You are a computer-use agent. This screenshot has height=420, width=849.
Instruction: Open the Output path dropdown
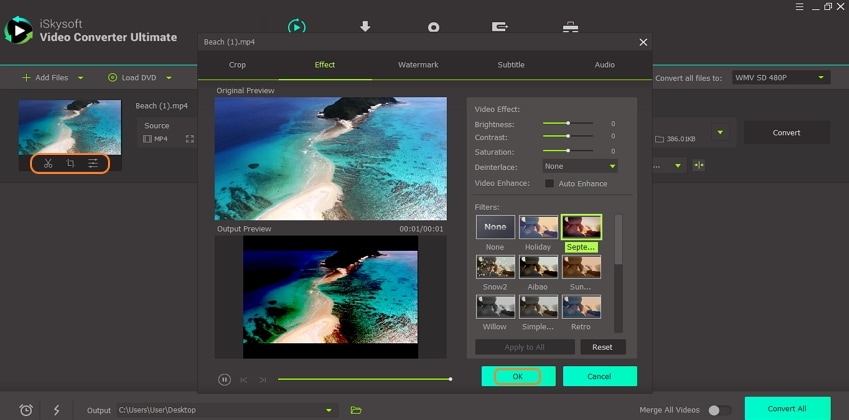point(328,410)
